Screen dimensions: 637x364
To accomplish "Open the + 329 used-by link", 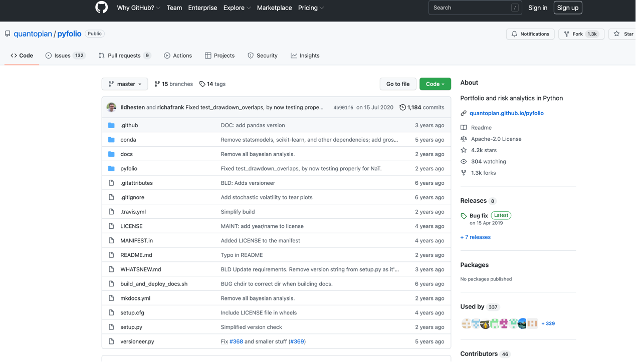I will 548,324.
